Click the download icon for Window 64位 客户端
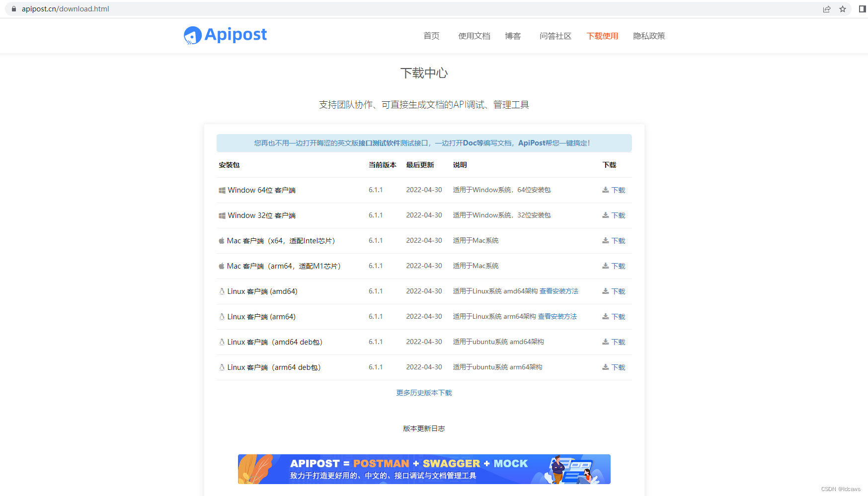The image size is (868, 496). 606,189
